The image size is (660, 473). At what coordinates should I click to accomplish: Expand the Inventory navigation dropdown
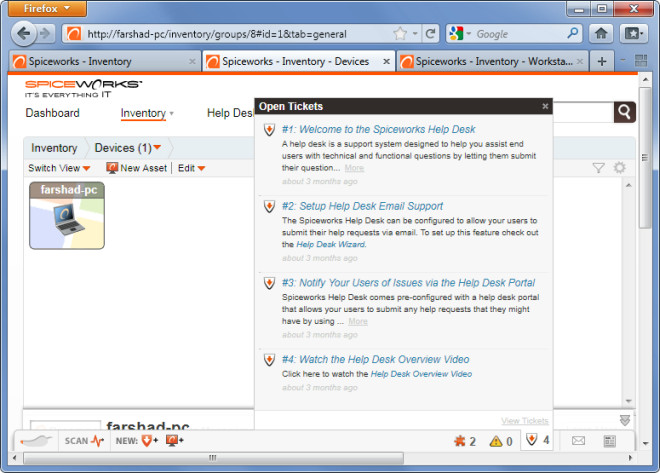(x=171, y=114)
